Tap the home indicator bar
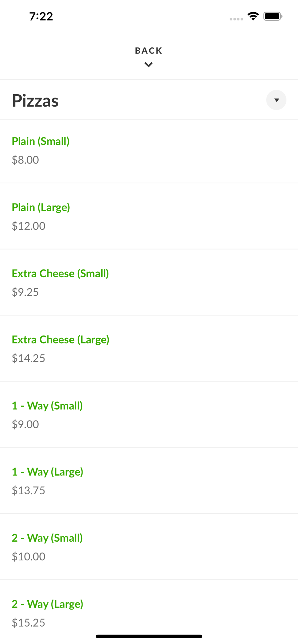 (149, 636)
